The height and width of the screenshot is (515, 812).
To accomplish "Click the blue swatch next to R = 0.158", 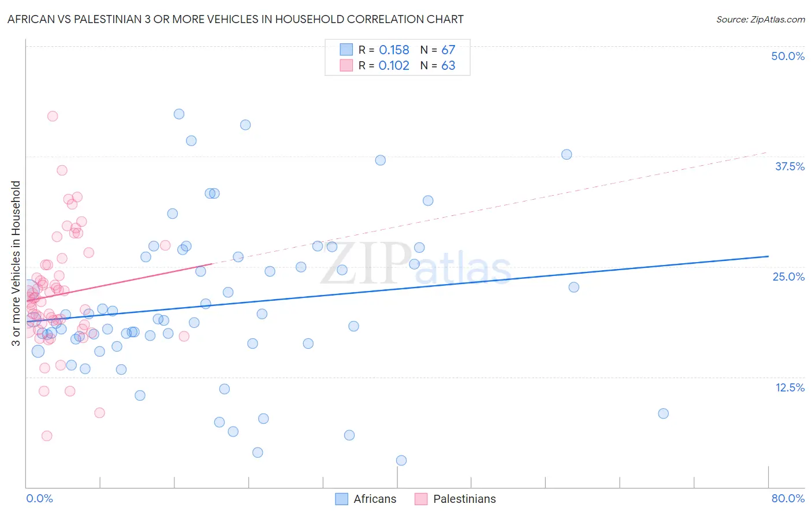I will tap(346, 50).
